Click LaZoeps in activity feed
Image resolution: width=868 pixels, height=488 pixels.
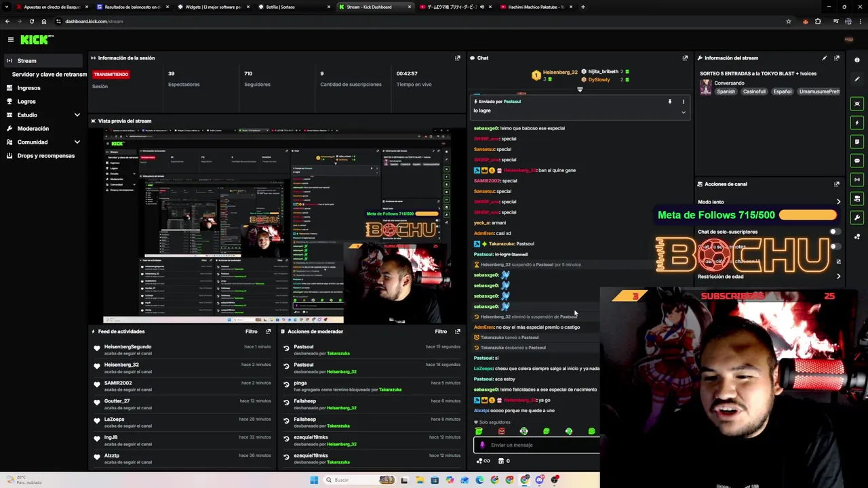tap(114, 420)
